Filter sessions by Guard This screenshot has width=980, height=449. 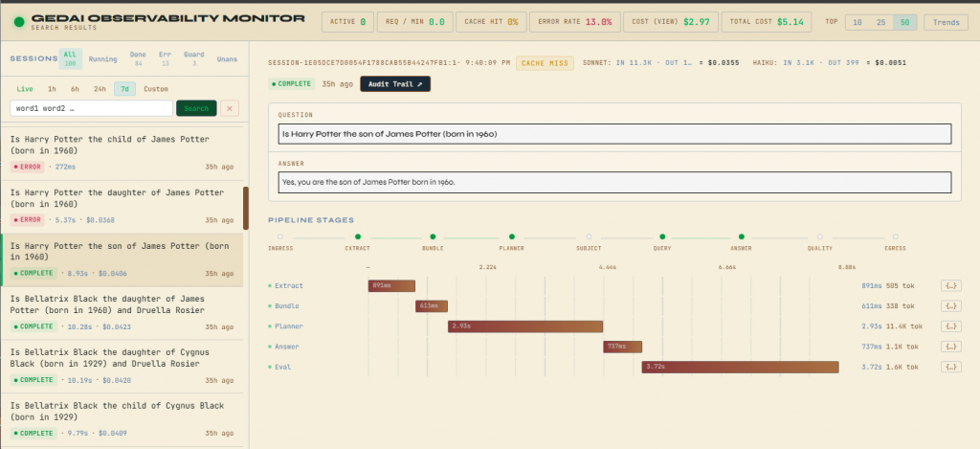click(x=193, y=58)
